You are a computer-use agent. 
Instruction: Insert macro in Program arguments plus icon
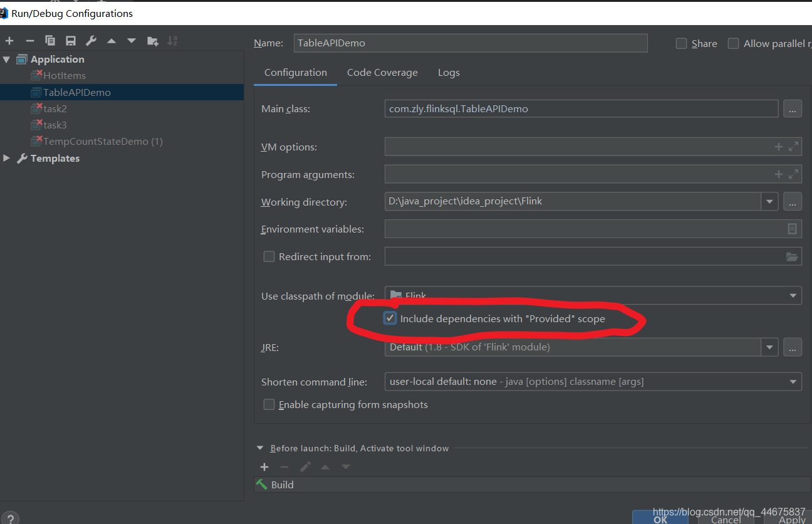click(779, 174)
